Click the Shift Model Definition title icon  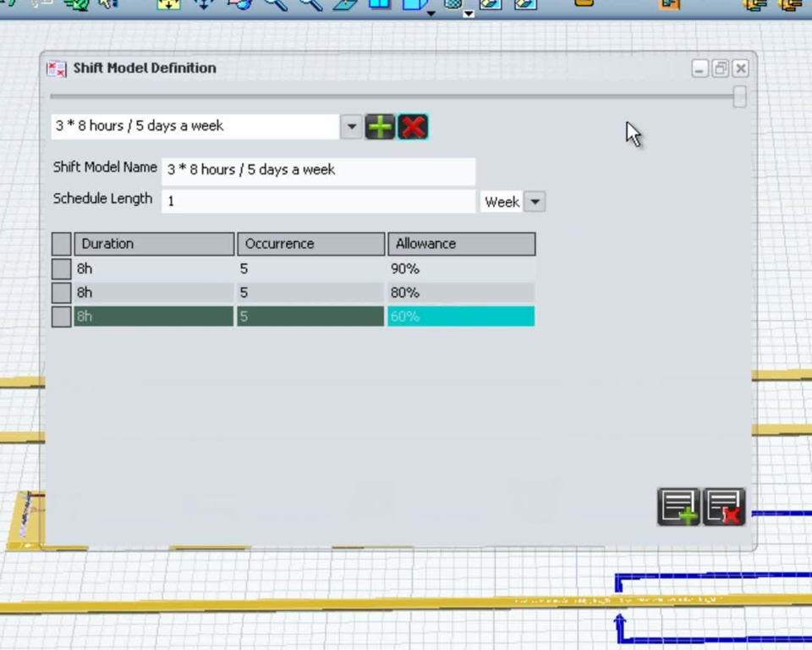56,69
